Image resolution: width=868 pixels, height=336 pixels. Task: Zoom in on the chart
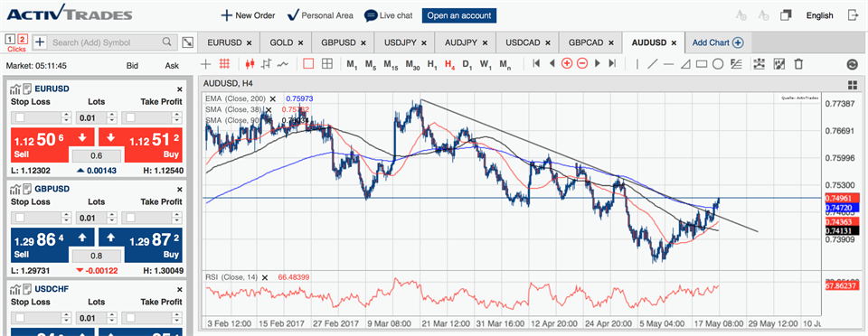567,64
